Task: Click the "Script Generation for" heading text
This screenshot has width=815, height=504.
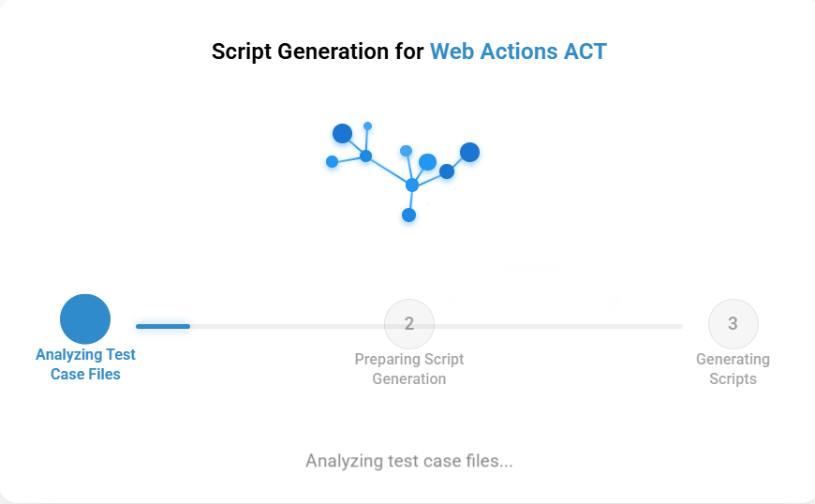Action: coord(318,52)
